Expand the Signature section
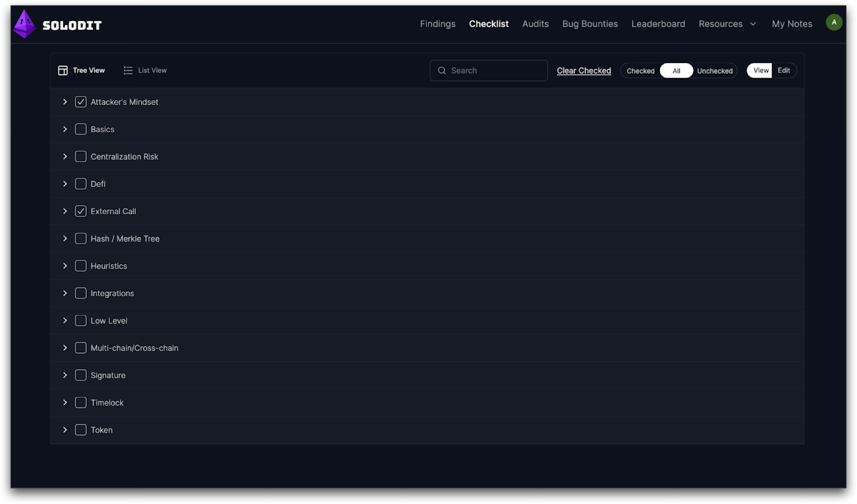This screenshot has height=504, width=857. 65,375
